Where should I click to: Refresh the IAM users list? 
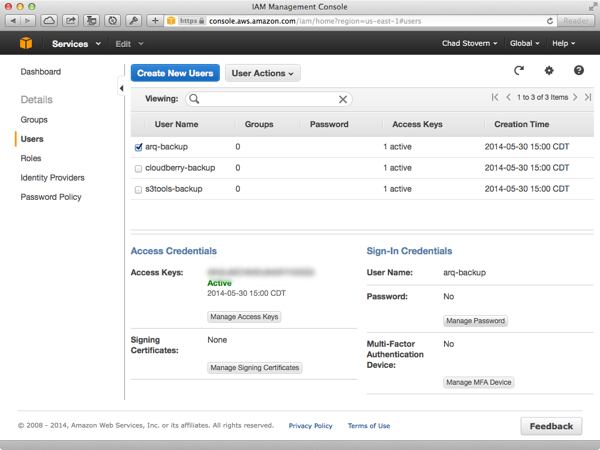[x=518, y=70]
